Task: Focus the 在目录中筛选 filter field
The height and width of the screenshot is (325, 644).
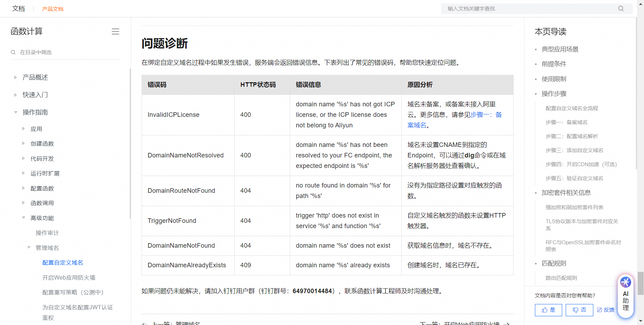Action: (x=65, y=52)
